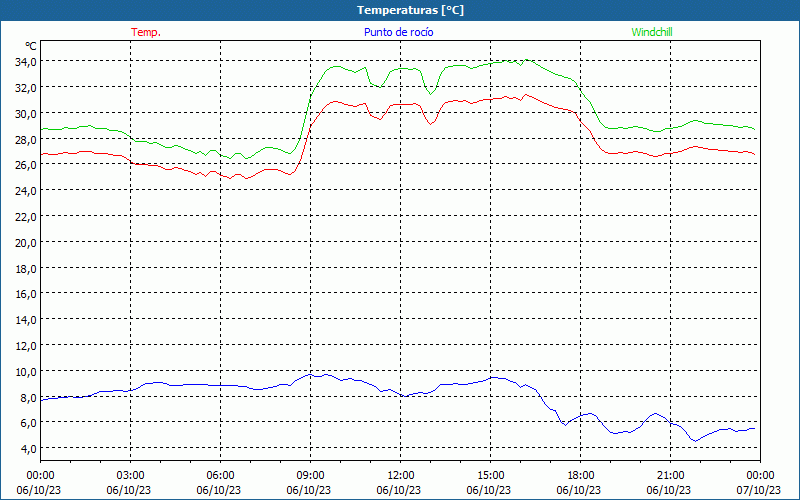Click the 34,0 y-axis value
Viewport: 800px width, 500px height.
[26, 62]
